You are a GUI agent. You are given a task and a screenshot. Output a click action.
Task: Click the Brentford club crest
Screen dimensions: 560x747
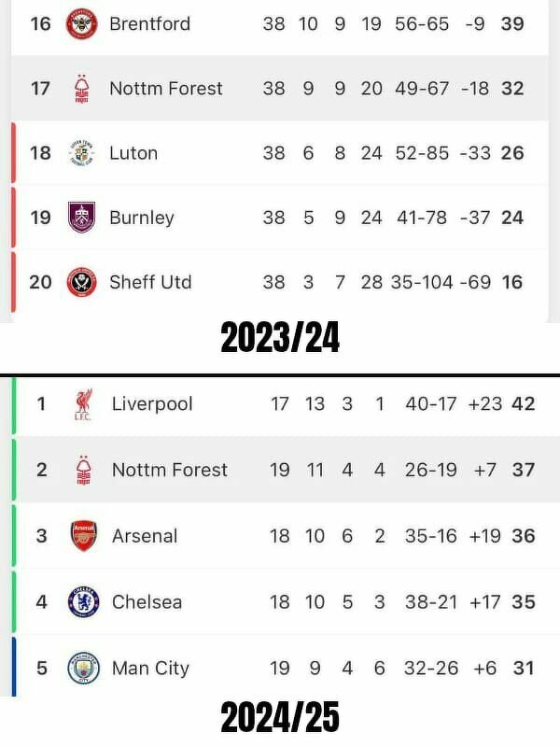82,23
